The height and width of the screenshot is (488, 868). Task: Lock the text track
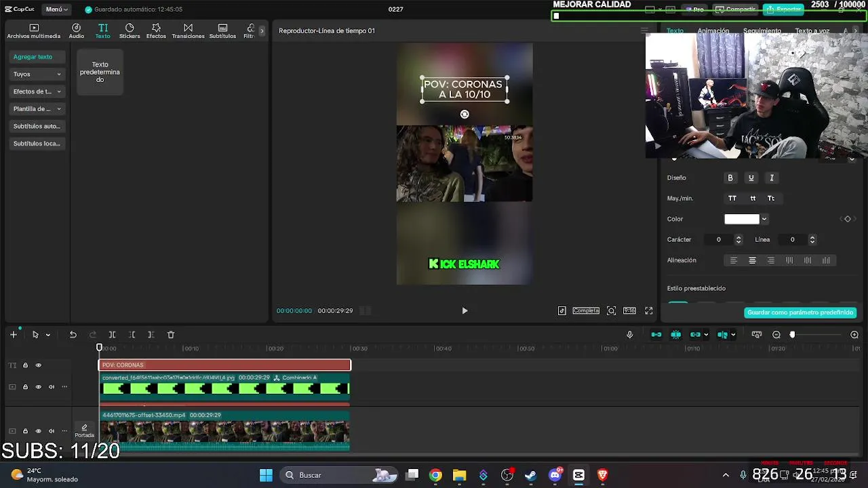tap(25, 365)
